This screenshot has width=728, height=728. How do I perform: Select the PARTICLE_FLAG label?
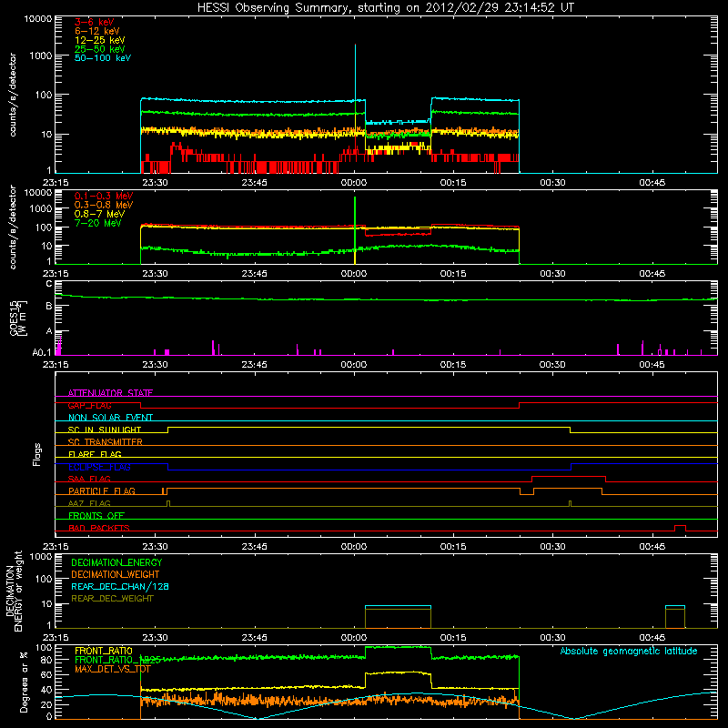pyautogui.click(x=102, y=490)
